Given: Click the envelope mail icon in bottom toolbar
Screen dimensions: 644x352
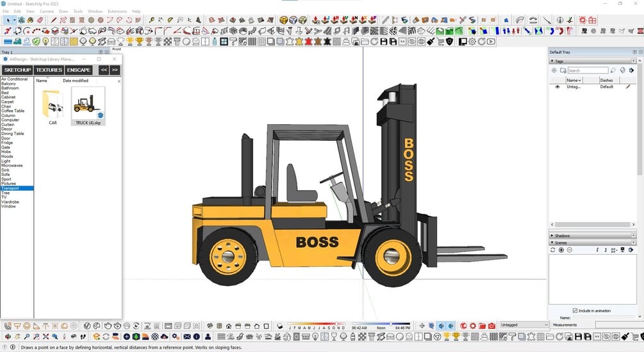Looking at the screenshot, I should 187,337.
